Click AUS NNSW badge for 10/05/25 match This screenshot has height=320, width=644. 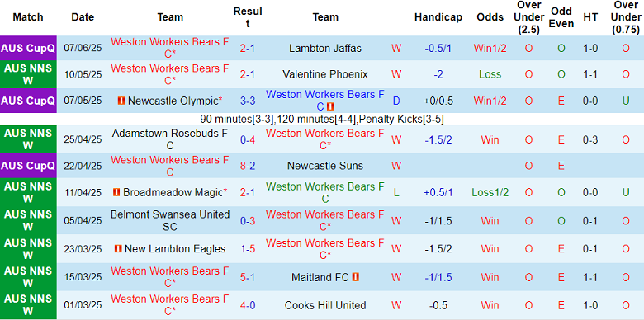(28, 74)
